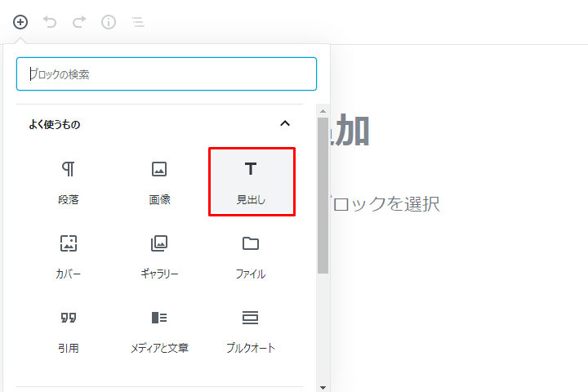Select the 段落 paragraph block

click(69, 182)
